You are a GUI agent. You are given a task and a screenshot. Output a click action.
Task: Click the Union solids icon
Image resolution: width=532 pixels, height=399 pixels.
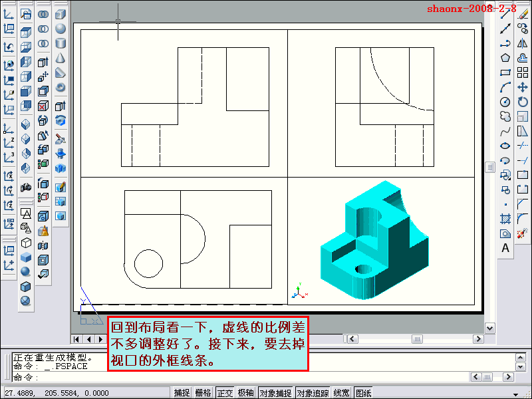coord(43,14)
